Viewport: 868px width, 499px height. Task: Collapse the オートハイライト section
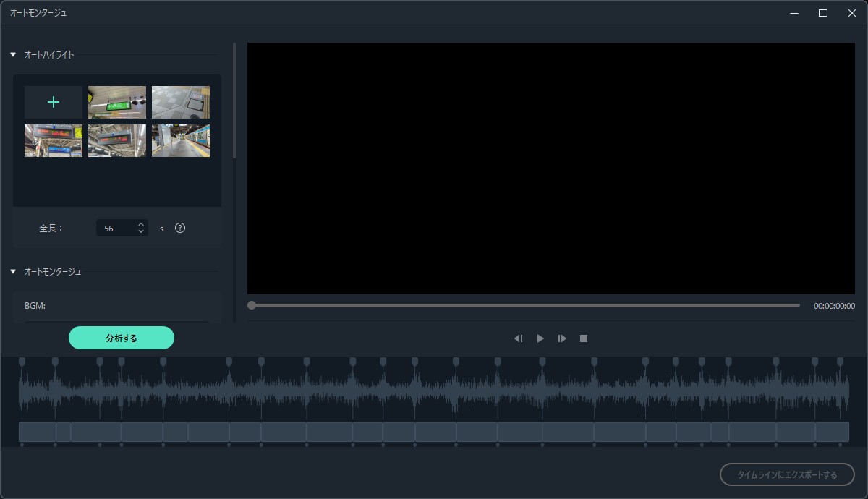[13, 55]
